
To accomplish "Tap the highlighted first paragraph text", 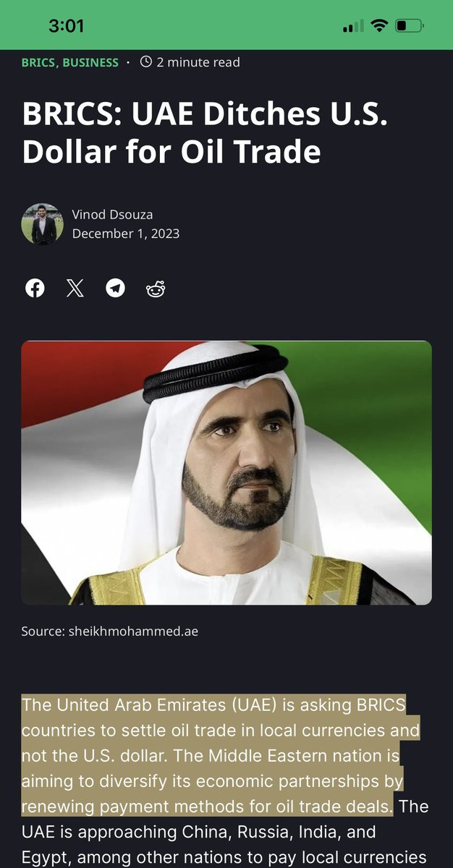I will [221, 755].
